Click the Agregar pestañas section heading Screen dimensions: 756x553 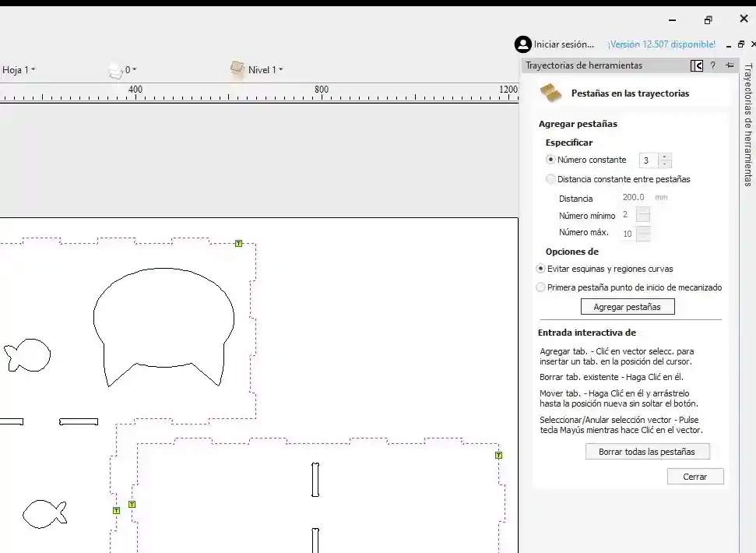coord(578,124)
